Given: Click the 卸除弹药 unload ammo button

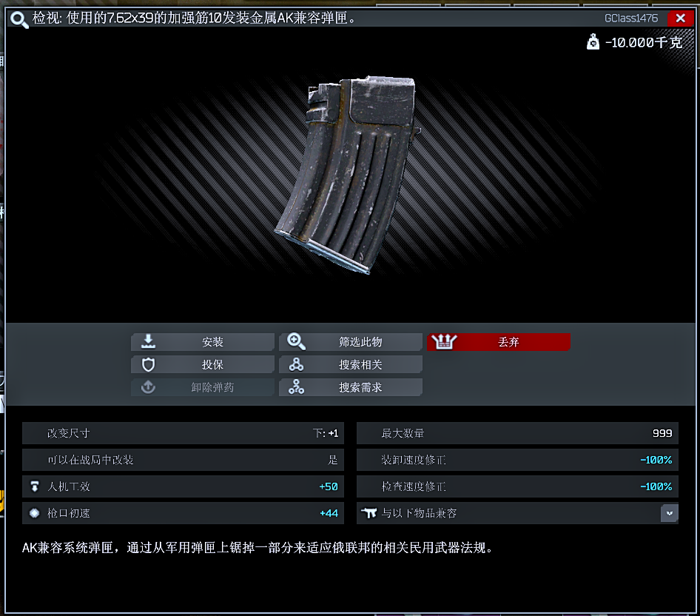Looking at the screenshot, I should click(x=203, y=387).
